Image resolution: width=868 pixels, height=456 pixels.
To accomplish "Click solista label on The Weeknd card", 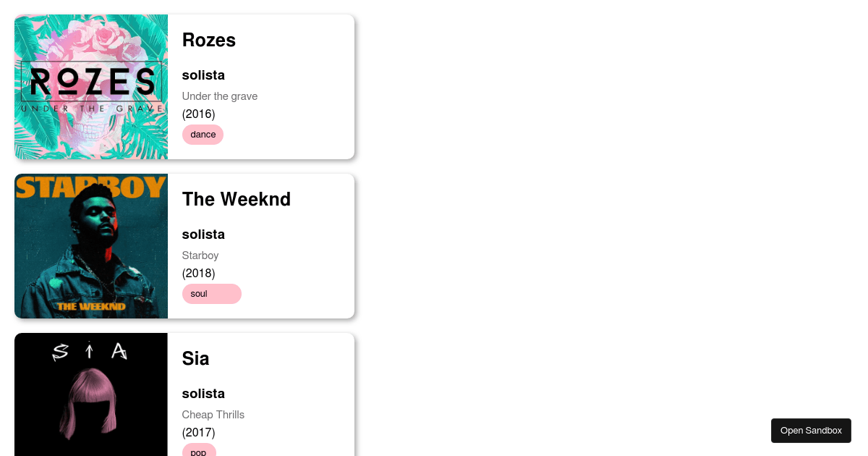I will pyautogui.click(x=203, y=235).
